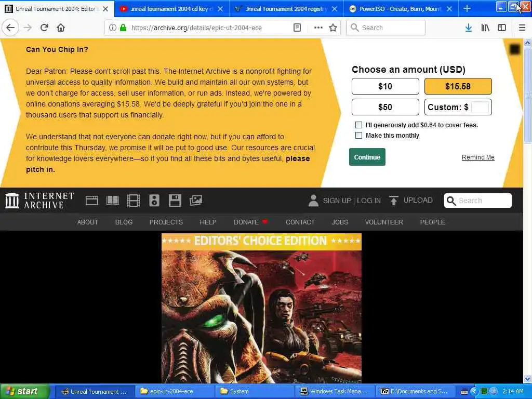This screenshot has height=399, width=532.
Task: Open the Windows start menu
Action: pos(25,392)
